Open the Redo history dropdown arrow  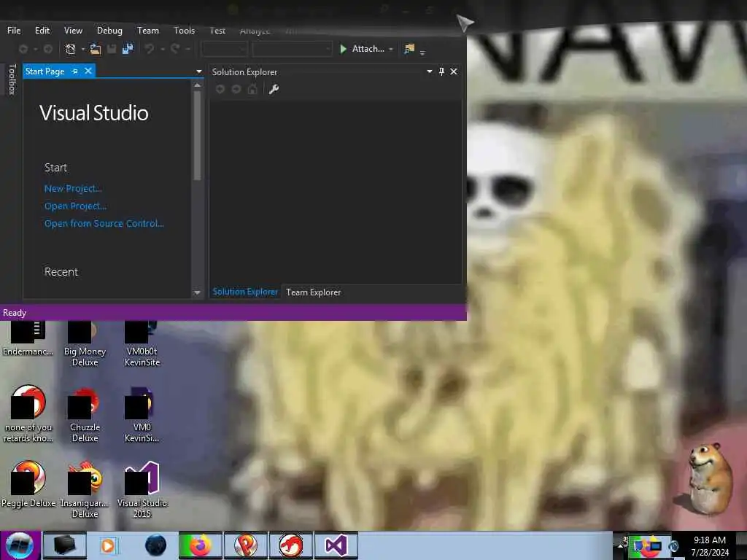pyautogui.click(x=187, y=49)
